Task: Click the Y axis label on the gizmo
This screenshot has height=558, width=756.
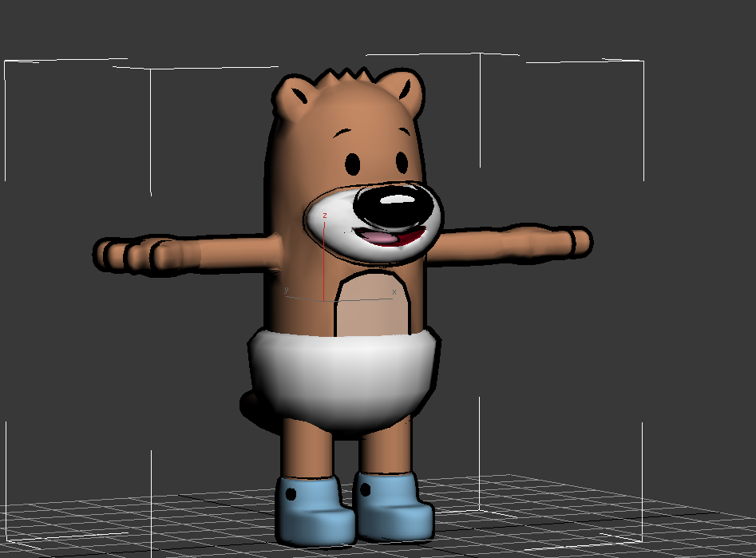Action: 287,290
